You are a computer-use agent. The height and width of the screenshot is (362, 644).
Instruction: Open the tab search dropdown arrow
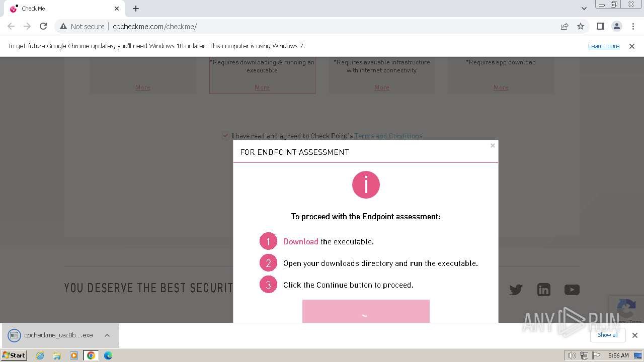tap(584, 9)
